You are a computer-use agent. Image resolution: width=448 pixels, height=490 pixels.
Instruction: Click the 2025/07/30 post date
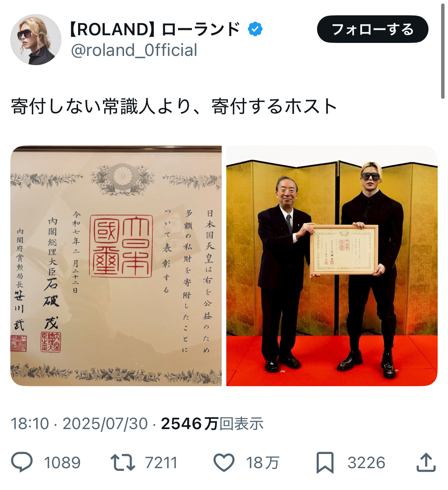point(105,424)
